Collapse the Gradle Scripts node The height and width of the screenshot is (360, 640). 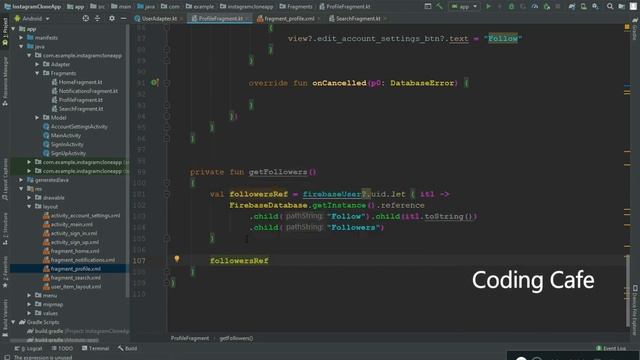pos(13,322)
